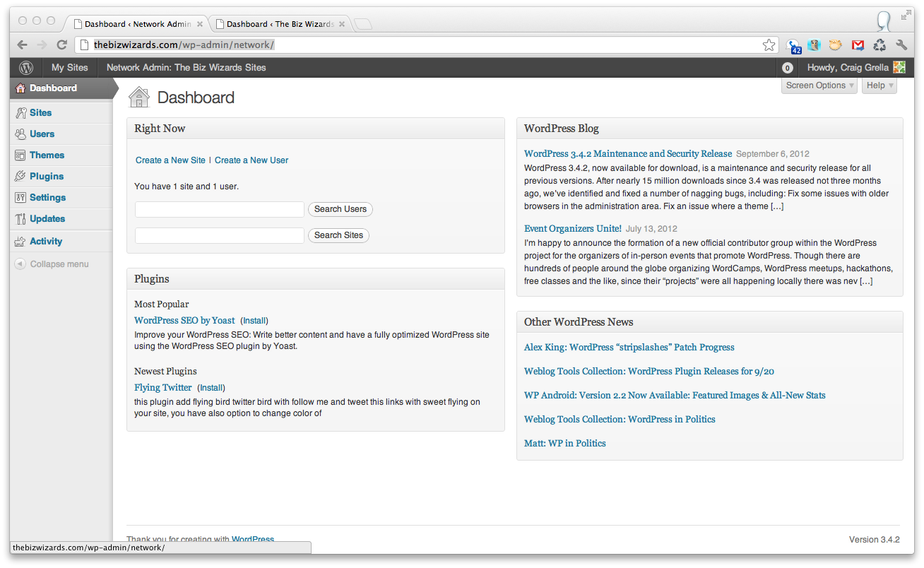Click the Settings icon in the sidebar
This screenshot has width=924, height=568.
(20, 198)
